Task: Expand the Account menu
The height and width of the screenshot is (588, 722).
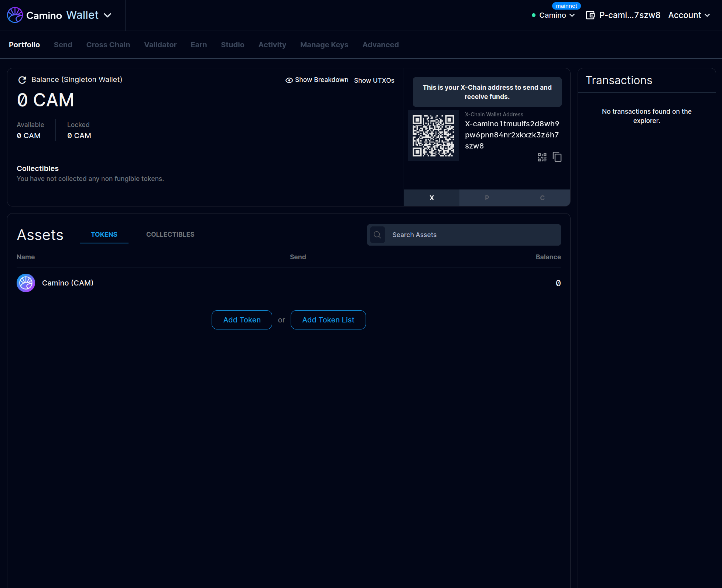Action: coord(689,15)
